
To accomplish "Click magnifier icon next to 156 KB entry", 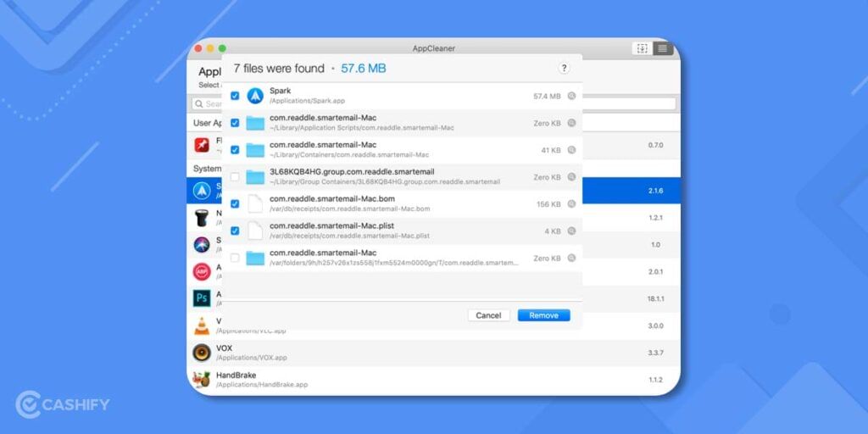I will [571, 203].
